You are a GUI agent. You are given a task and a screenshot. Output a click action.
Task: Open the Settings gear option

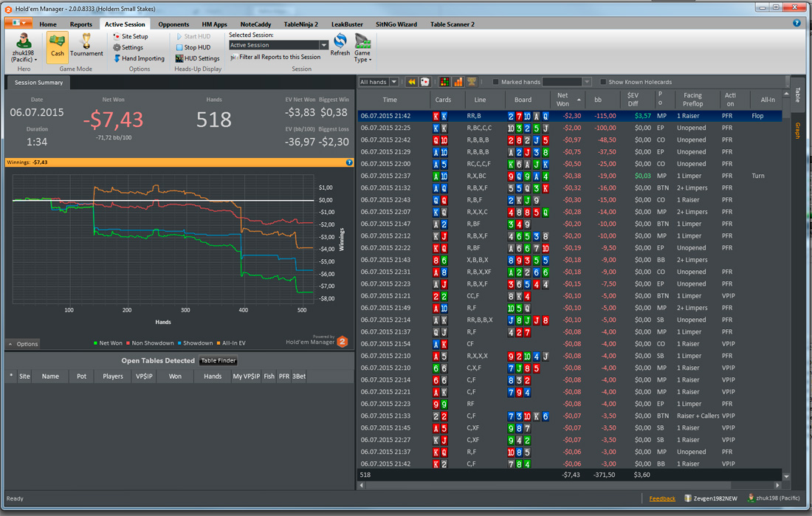pos(128,47)
